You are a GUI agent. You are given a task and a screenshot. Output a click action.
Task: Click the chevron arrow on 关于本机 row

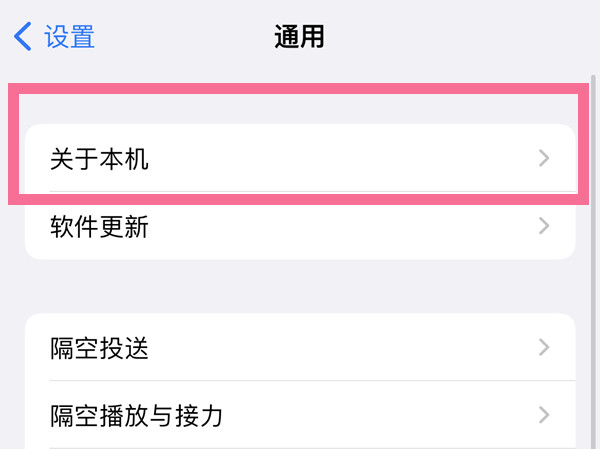point(544,158)
